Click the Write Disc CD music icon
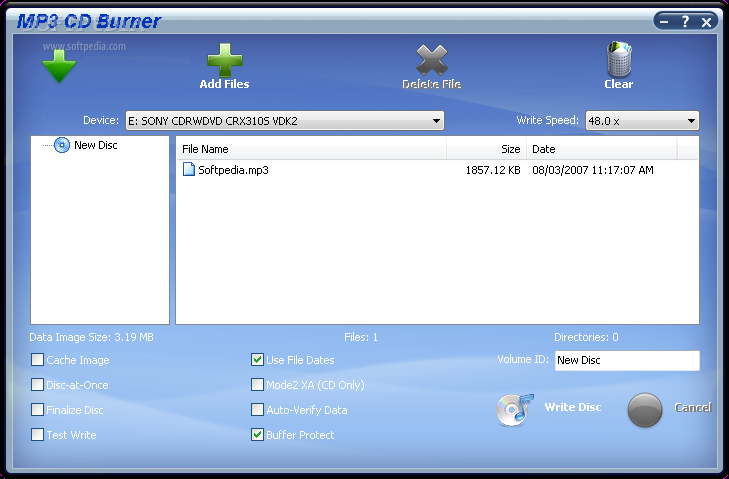Screen dimensions: 729x479 point(514,410)
